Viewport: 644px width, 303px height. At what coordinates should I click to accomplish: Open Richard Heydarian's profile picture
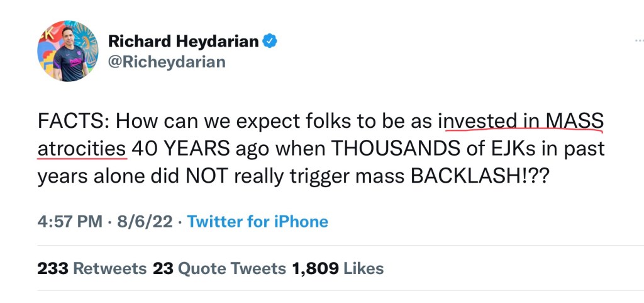[x=67, y=51]
